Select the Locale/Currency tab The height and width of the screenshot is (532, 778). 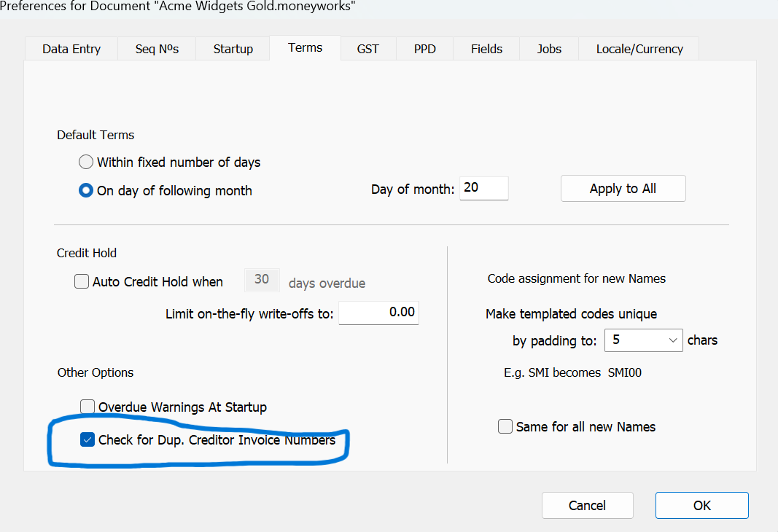click(639, 49)
